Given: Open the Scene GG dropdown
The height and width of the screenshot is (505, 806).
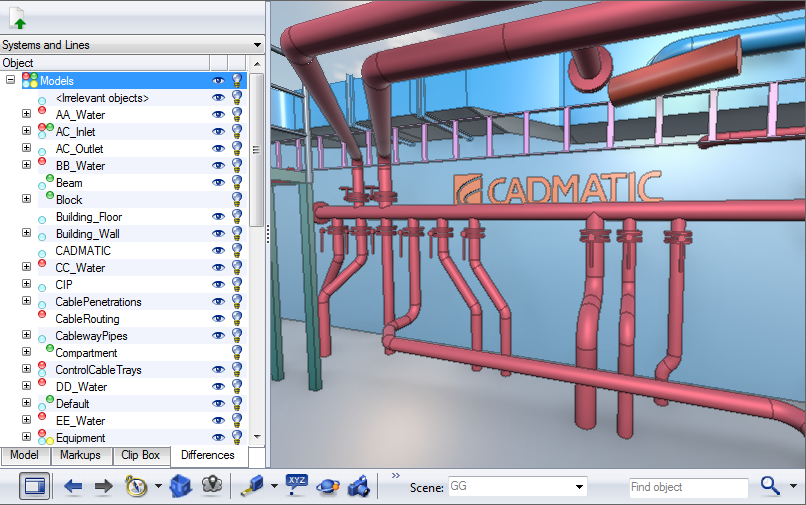Looking at the screenshot, I should click(579, 486).
